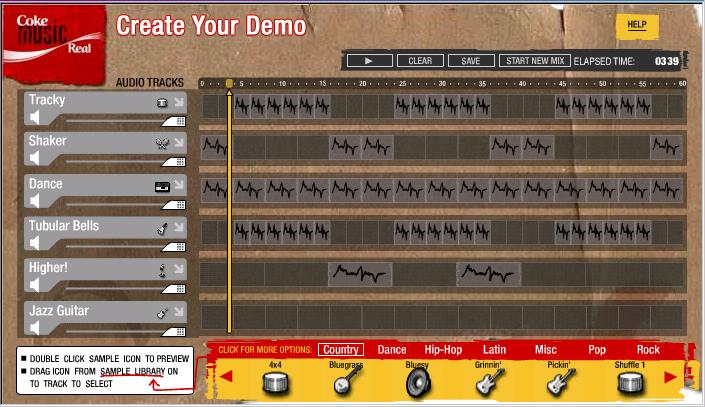Select the Bluesy speaker sample icon
Image resolution: width=705 pixels, height=407 pixels.
click(418, 383)
